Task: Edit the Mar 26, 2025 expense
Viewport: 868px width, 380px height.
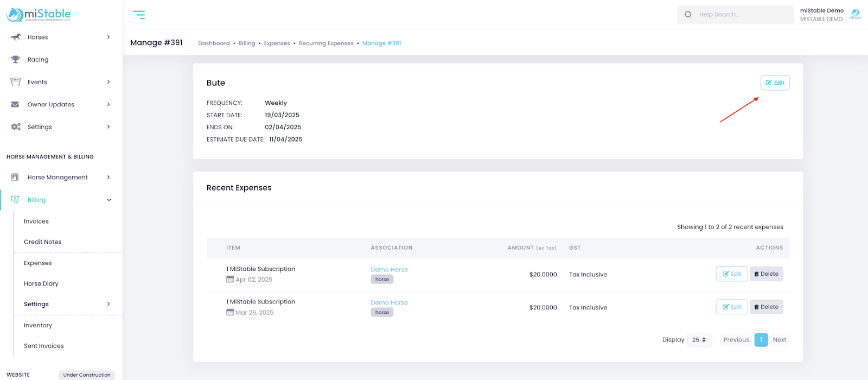Action: click(731, 307)
